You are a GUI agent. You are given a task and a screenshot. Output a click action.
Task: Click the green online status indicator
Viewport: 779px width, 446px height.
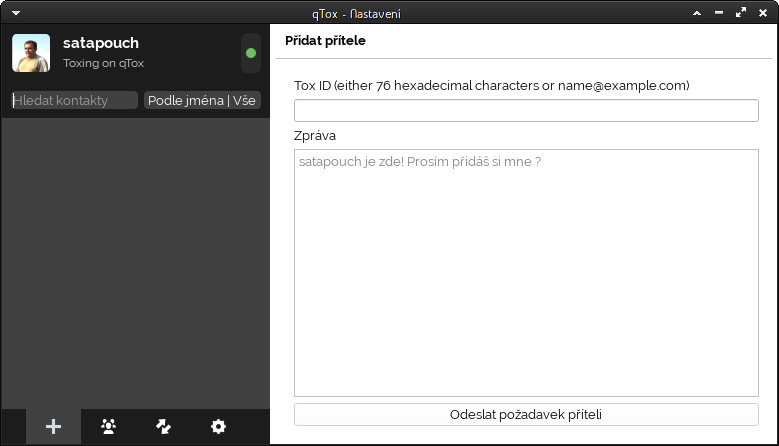tap(251, 53)
